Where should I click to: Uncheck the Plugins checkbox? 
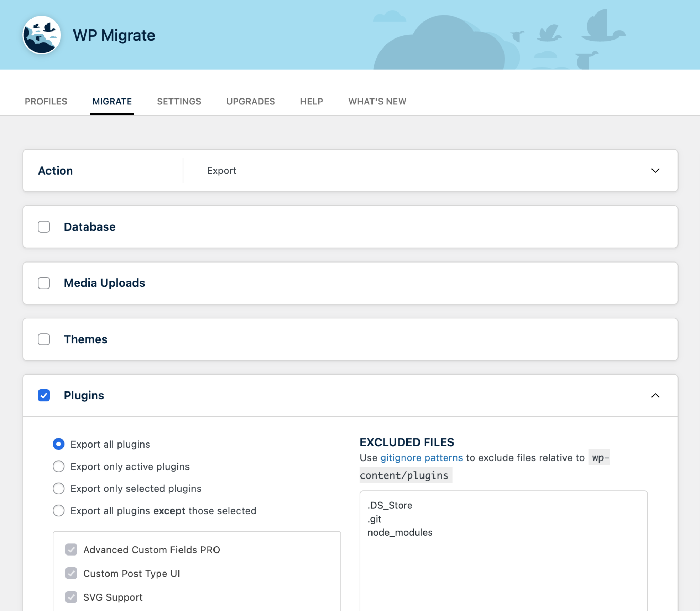pyautogui.click(x=44, y=395)
